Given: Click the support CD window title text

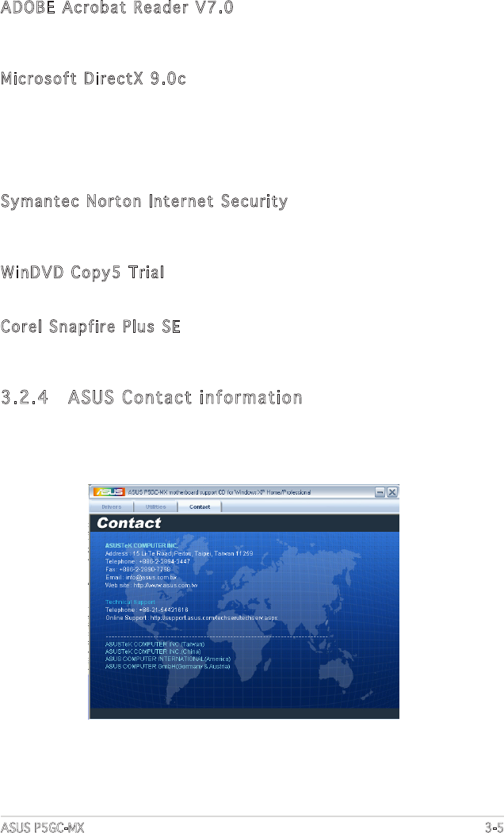Looking at the screenshot, I should [220, 492].
